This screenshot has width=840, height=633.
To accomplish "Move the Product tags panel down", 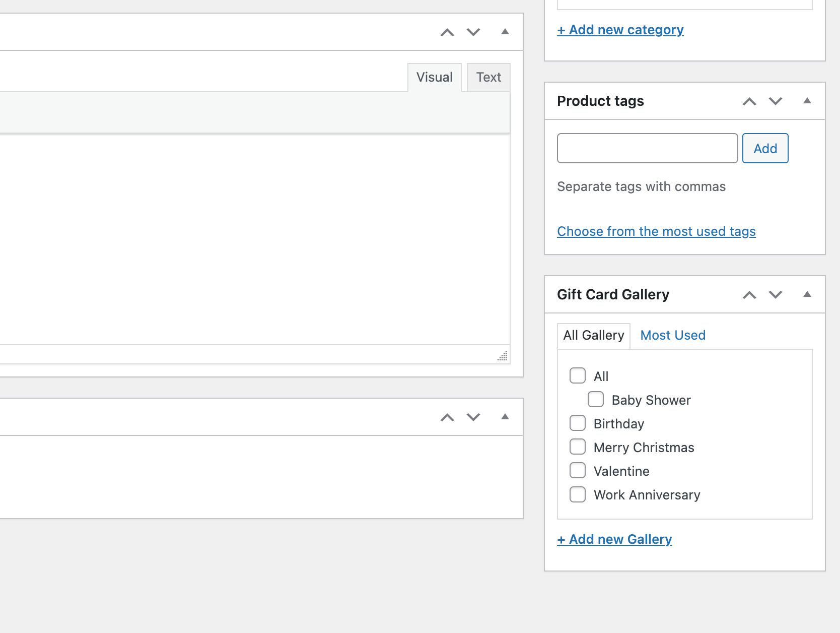I will pos(775,101).
